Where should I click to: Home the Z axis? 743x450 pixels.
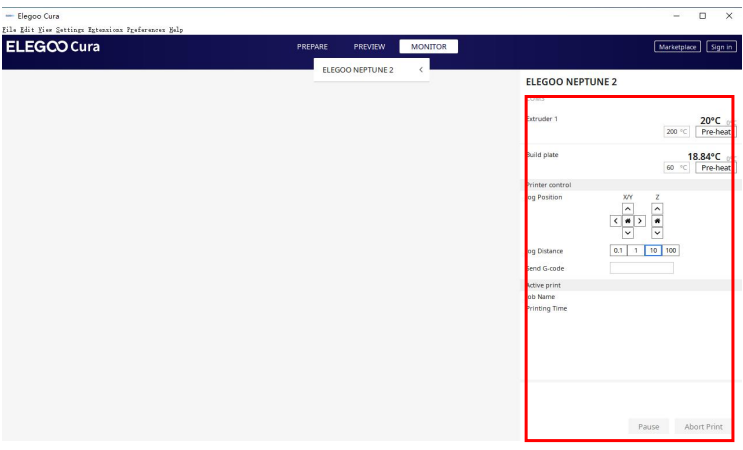[x=657, y=221]
